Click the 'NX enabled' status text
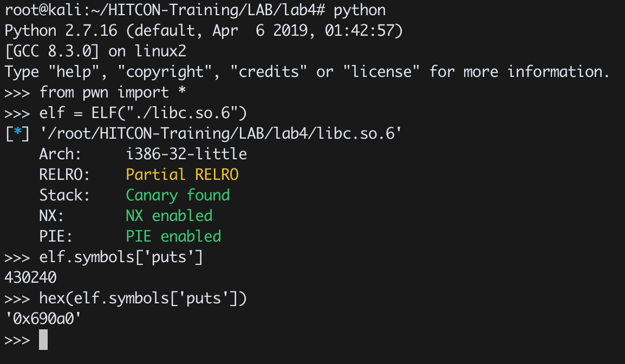 click(x=169, y=216)
